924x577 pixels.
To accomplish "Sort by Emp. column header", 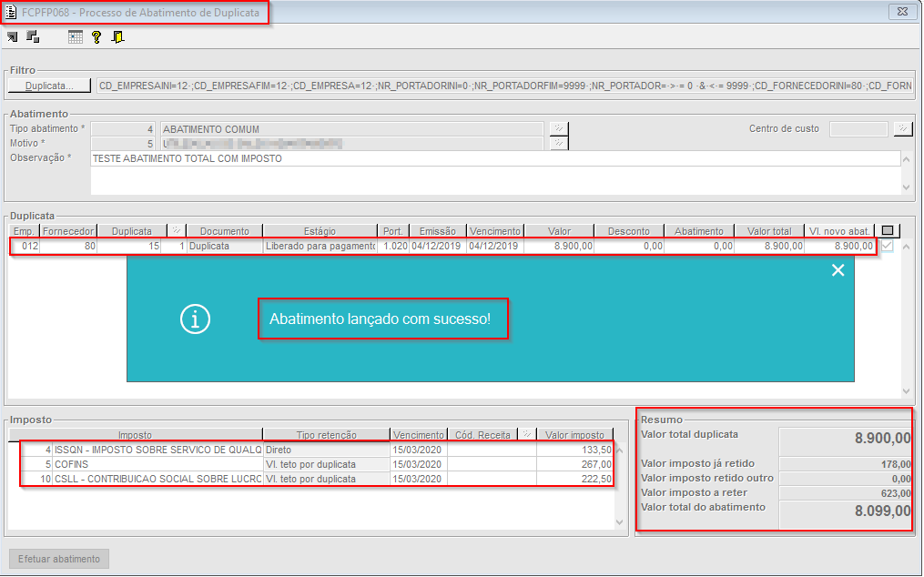I will point(25,231).
